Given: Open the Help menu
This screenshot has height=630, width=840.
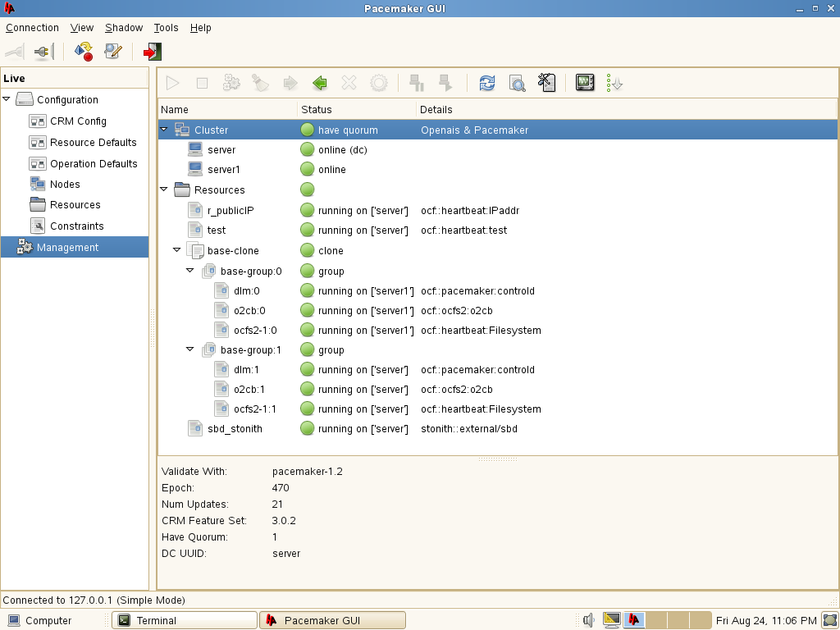Looking at the screenshot, I should click(x=200, y=28).
